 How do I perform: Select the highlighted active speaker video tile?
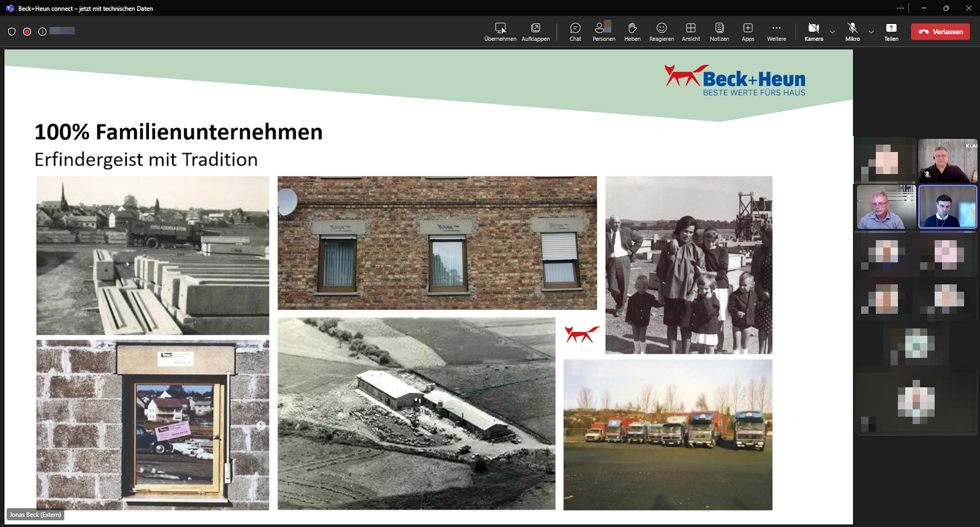coord(947,207)
